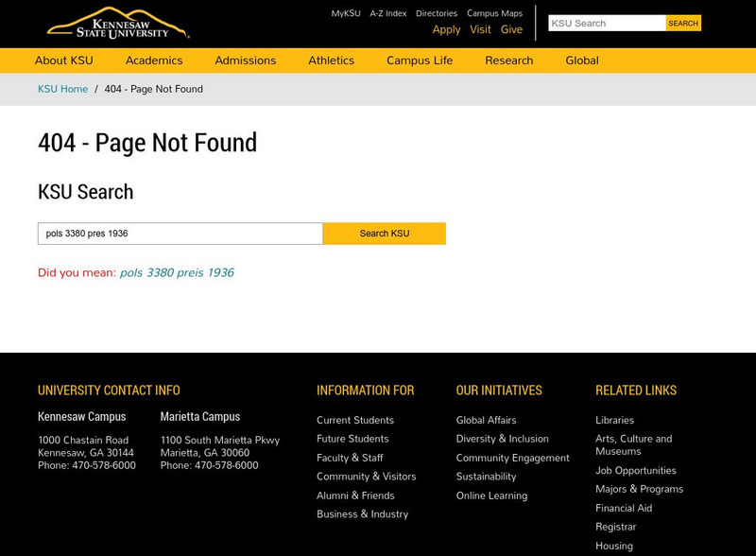756x556 pixels.
Task: Click the Search KSU button
Action: pos(385,234)
